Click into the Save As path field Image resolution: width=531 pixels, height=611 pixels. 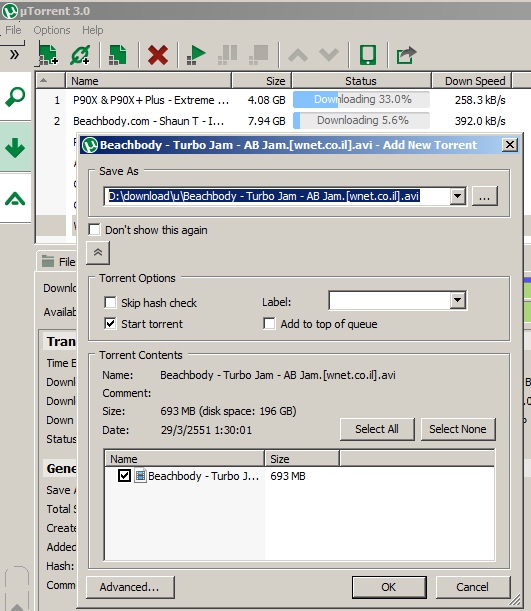click(x=277, y=196)
